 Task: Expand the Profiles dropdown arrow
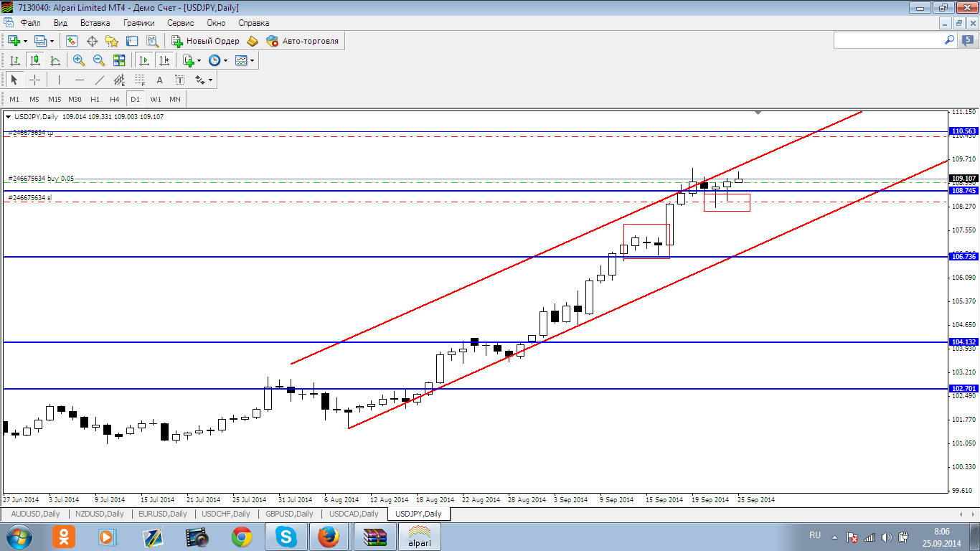click(52, 41)
